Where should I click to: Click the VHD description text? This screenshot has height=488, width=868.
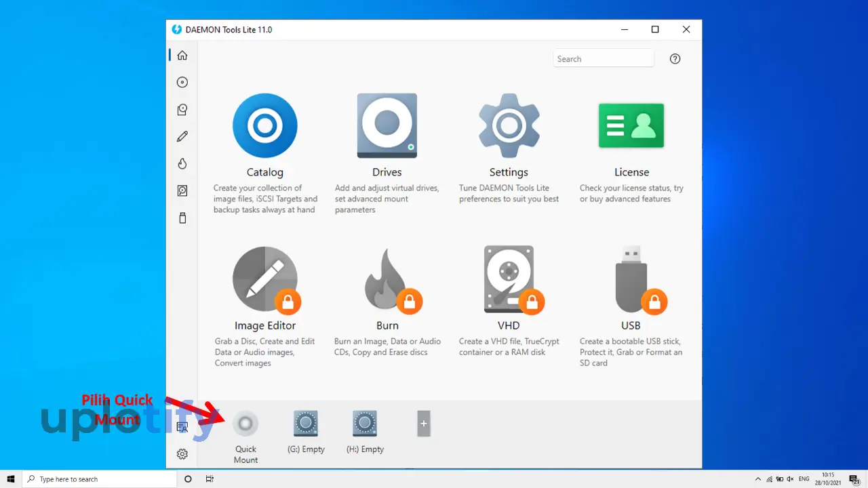click(509, 347)
